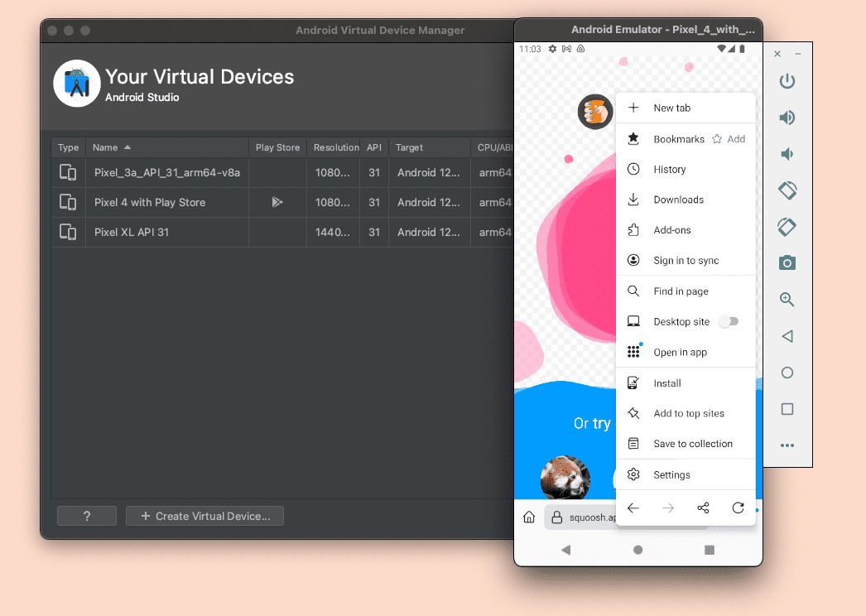The width and height of the screenshot is (866, 616).
Task: Sort devices by the Name column
Action: (x=106, y=147)
